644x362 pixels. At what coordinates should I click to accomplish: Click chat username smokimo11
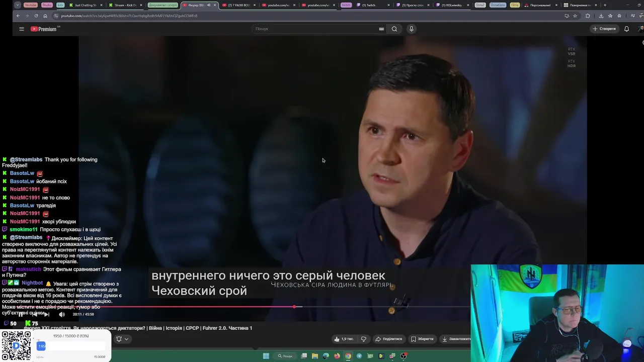pyautogui.click(x=24, y=229)
